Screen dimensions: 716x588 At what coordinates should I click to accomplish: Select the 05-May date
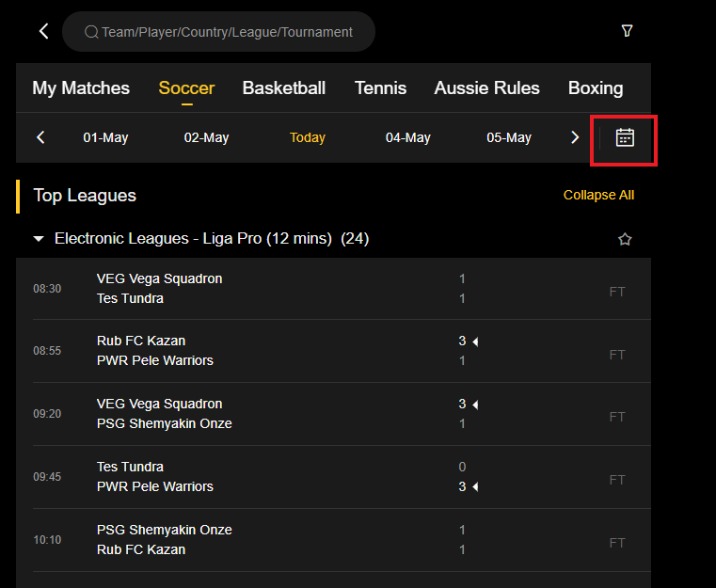pos(509,138)
